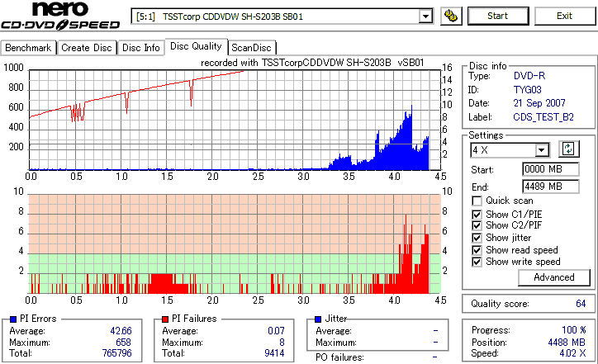
Task: Click the PO failures label
Action: click(x=339, y=357)
